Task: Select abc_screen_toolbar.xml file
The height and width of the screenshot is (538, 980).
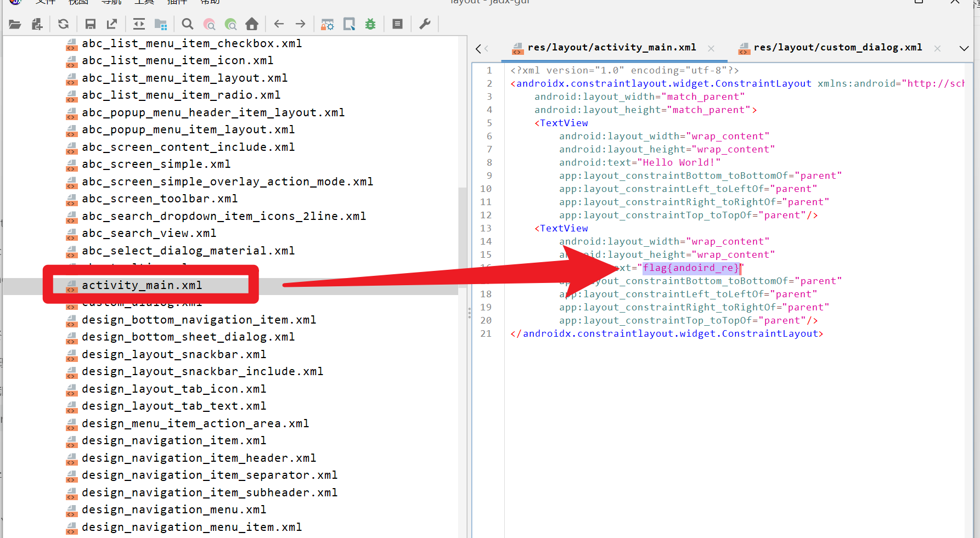Action: (x=160, y=199)
